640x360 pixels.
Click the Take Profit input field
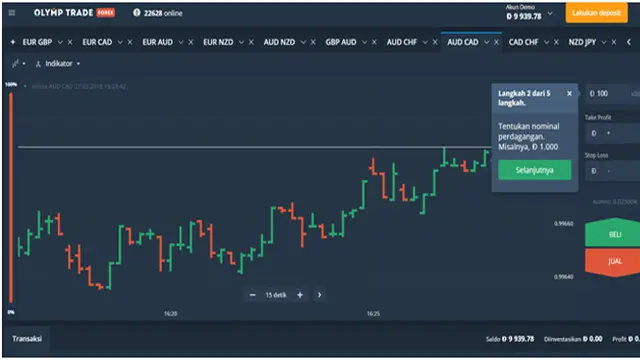(612, 133)
